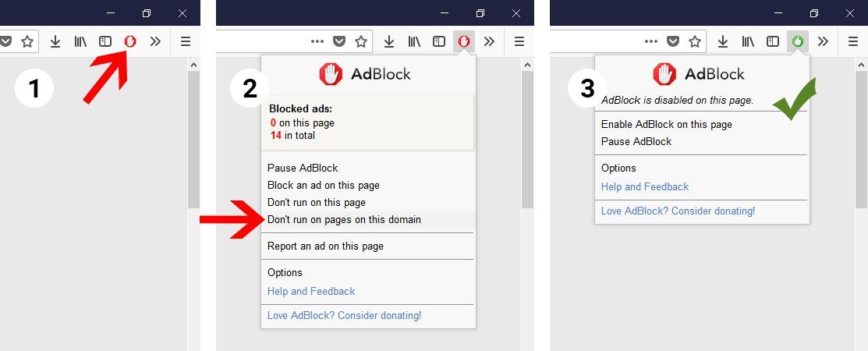
Task: Click donating link in panel 2 popup
Action: (345, 316)
